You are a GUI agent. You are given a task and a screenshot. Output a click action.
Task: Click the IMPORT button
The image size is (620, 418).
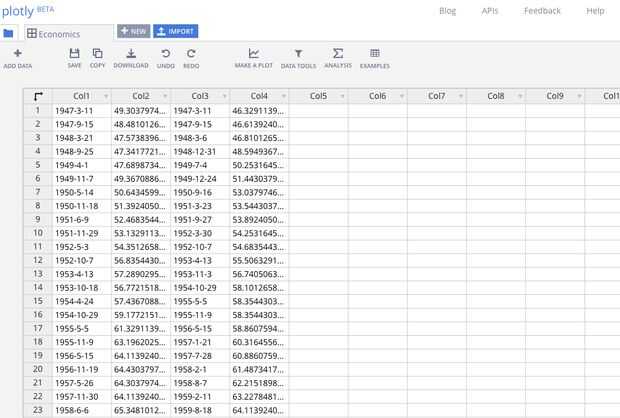[176, 31]
